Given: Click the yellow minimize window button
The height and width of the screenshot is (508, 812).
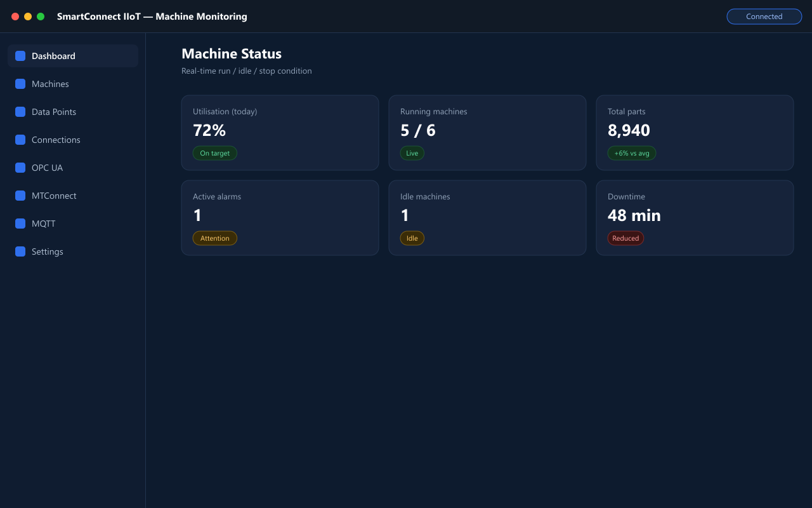Looking at the screenshot, I should click(28, 17).
